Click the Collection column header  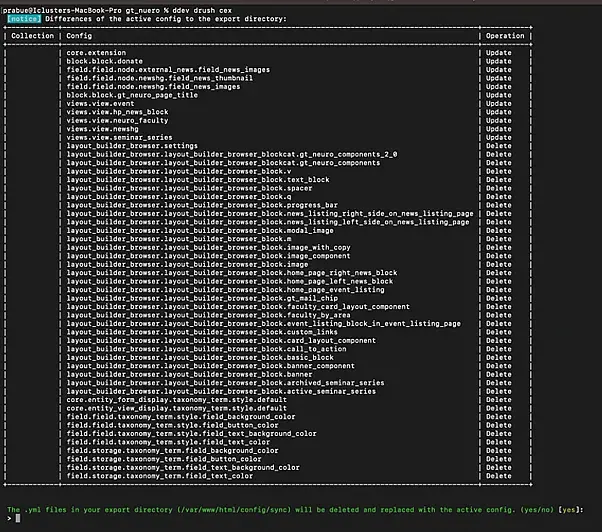tap(32, 36)
